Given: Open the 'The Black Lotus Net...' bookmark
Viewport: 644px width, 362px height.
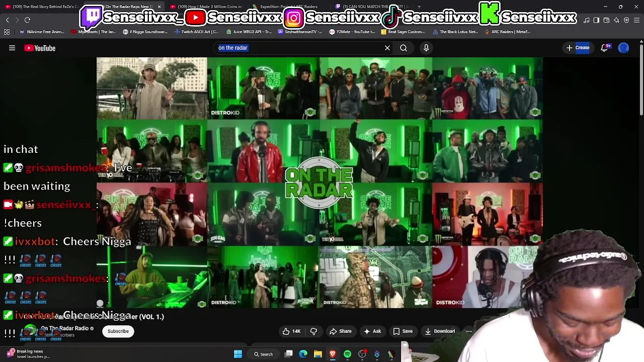Looking at the screenshot, I should (455, 32).
